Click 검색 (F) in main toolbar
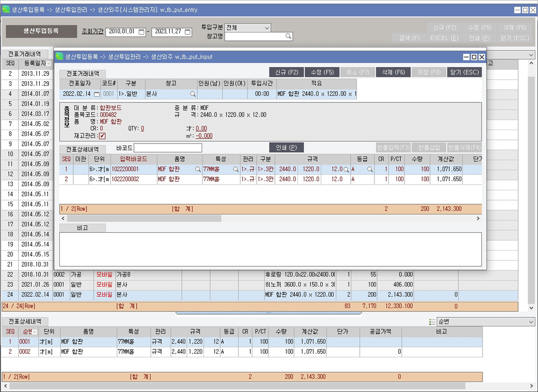 [x=409, y=38]
